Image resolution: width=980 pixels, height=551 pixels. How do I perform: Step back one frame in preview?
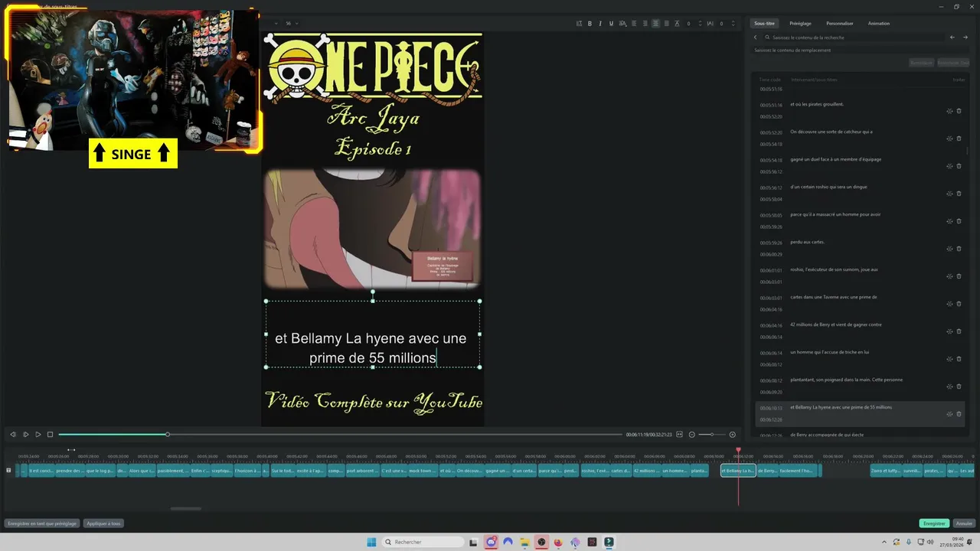13,435
